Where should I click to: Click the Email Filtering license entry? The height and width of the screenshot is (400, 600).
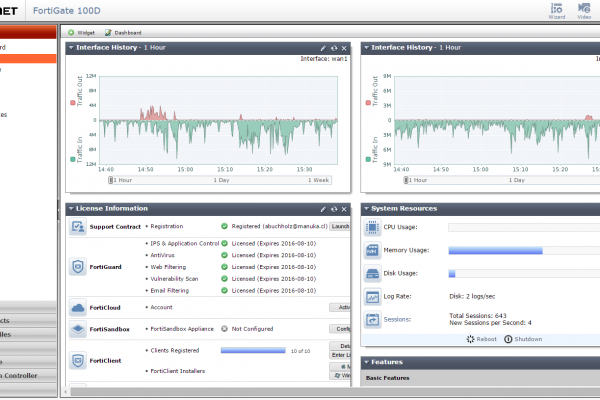(170, 291)
